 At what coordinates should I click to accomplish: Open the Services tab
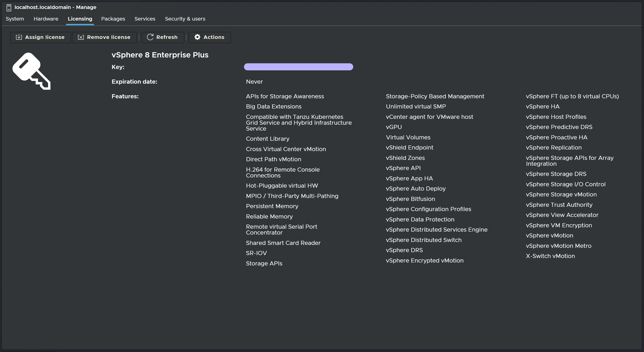[x=145, y=19]
